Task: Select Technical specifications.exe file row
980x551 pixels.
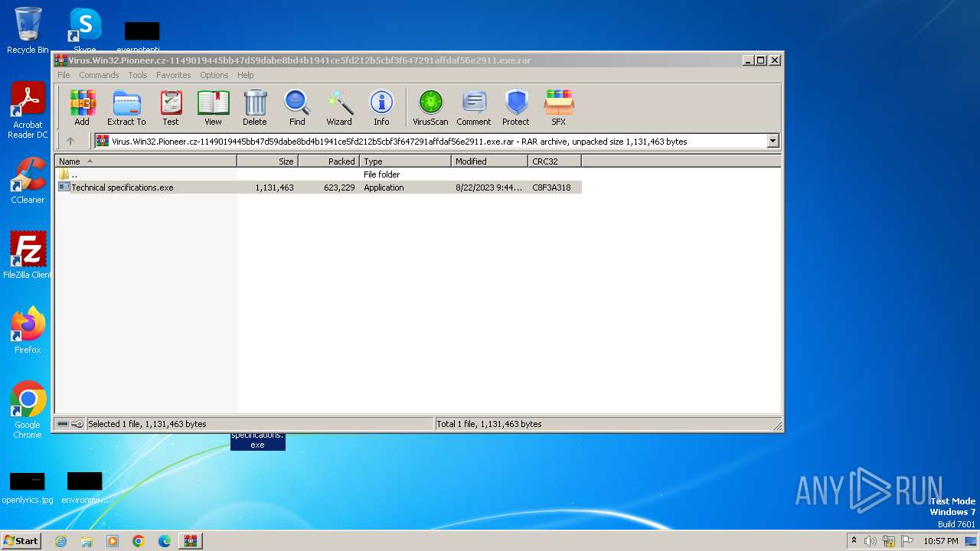Action: click(318, 187)
